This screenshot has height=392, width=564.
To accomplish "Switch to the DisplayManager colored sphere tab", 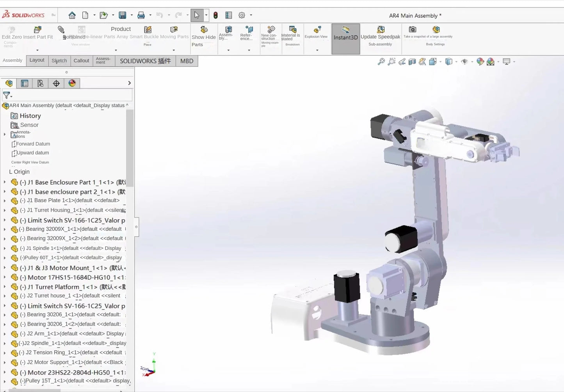I will pos(72,83).
